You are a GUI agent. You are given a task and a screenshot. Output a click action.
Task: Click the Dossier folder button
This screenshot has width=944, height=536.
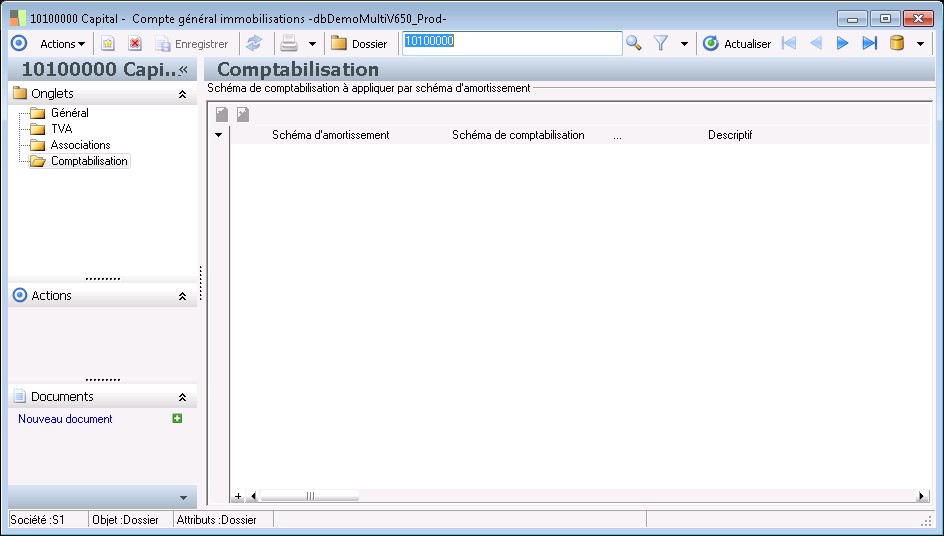[x=359, y=44]
